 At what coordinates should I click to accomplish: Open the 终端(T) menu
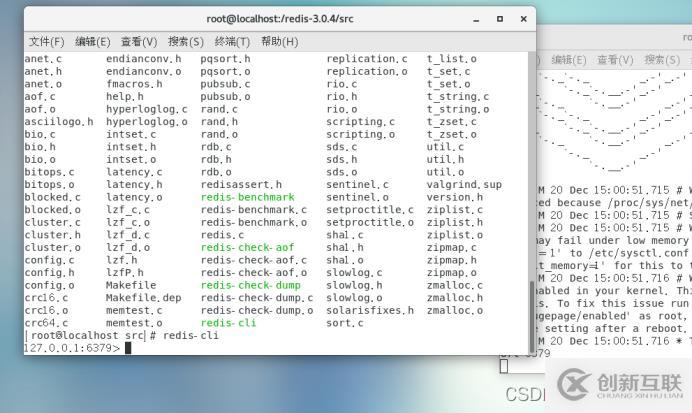tap(232, 41)
